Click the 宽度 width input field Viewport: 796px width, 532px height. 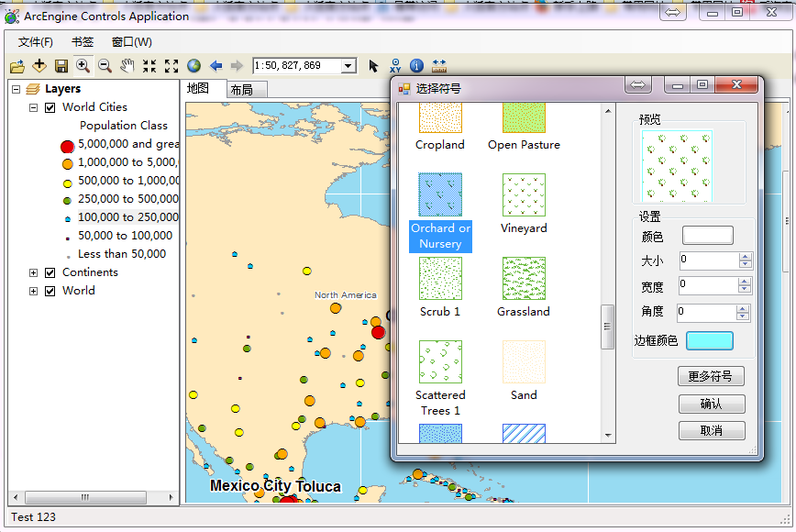(x=708, y=286)
